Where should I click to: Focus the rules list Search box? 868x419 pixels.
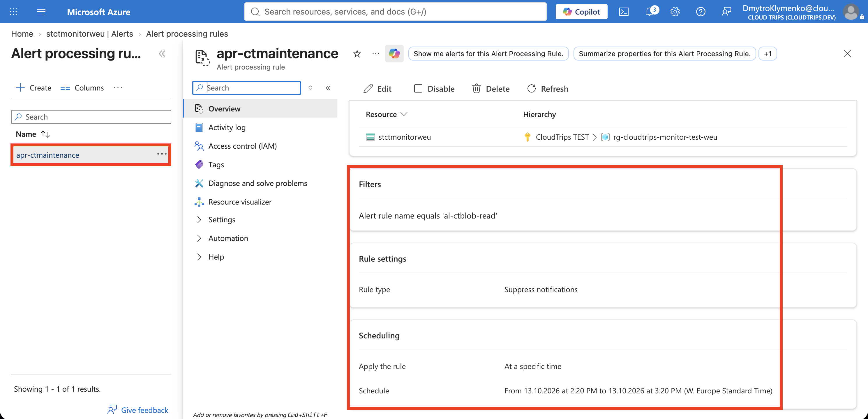(x=91, y=117)
